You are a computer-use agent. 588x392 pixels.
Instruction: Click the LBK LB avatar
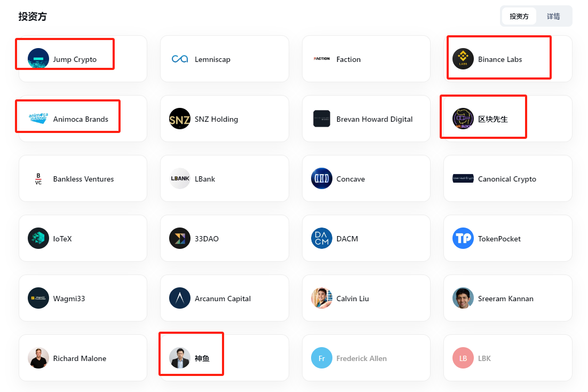pos(463,358)
